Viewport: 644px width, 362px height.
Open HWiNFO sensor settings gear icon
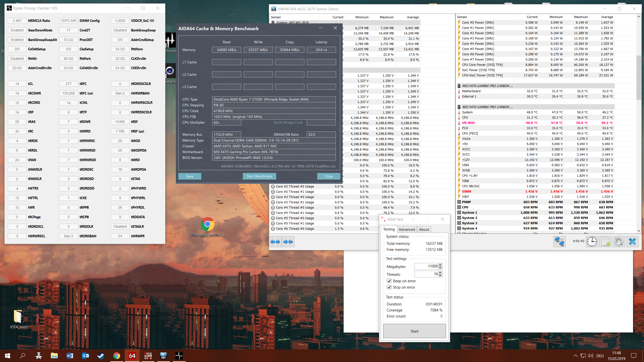619,242
